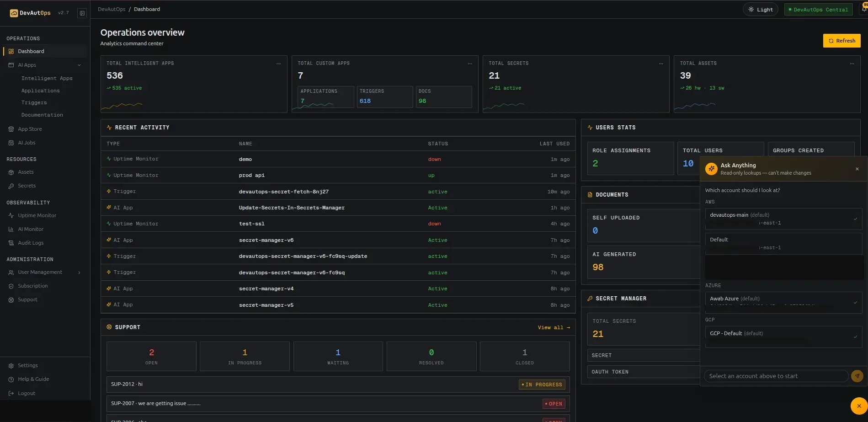Click the Assets icon in sidebar
Viewport: 868px width, 422px height.
pos(11,172)
